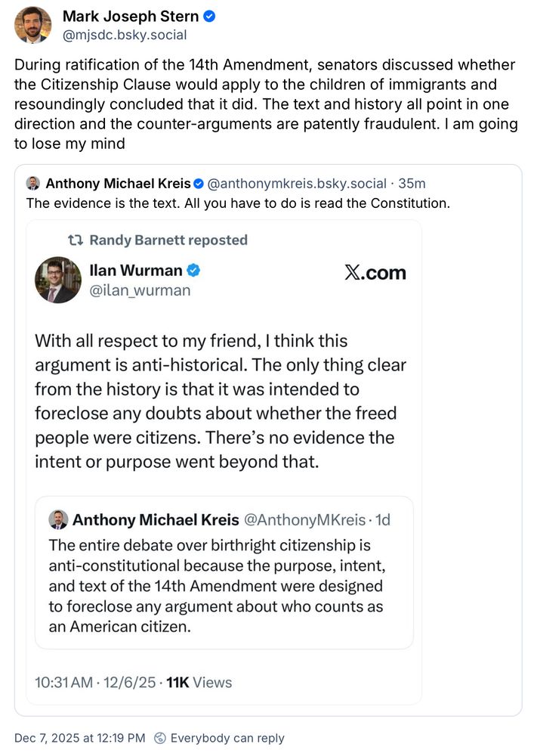Open Anthony Michael Kreis avatar in nested tweet
The height and width of the screenshot is (756, 534).
pos(58,520)
